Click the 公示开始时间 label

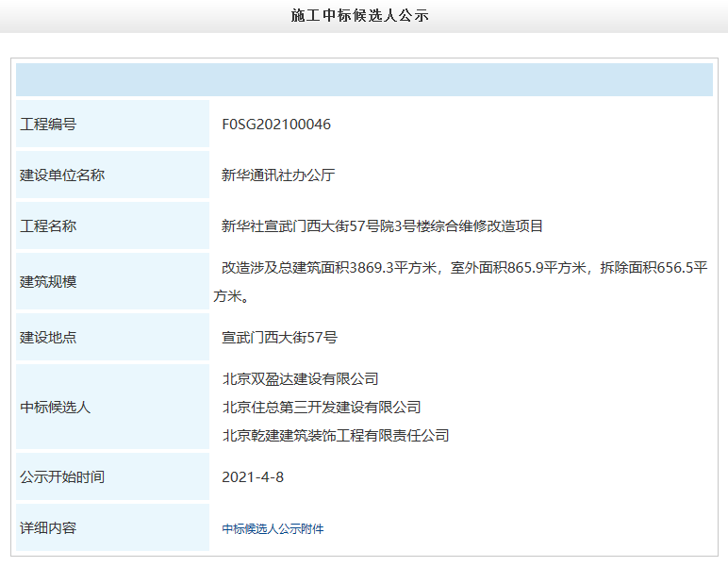tap(62, 477)
